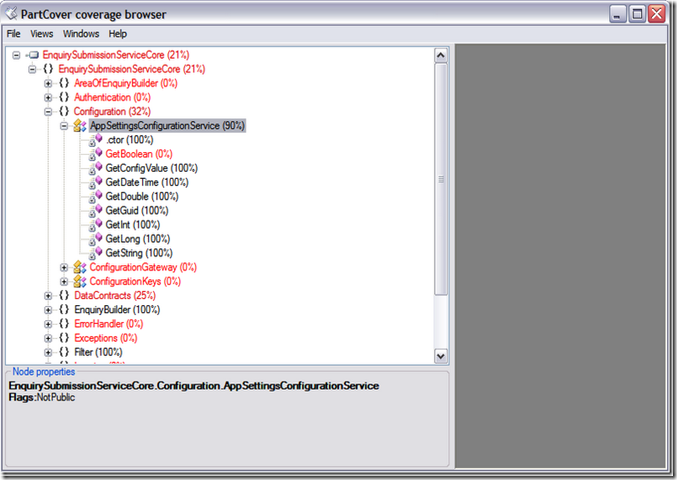Screen dimensions: 677x480
Task: Click the namespace braces icon beside EnquiryBuilder
Action: click(64, 310)
